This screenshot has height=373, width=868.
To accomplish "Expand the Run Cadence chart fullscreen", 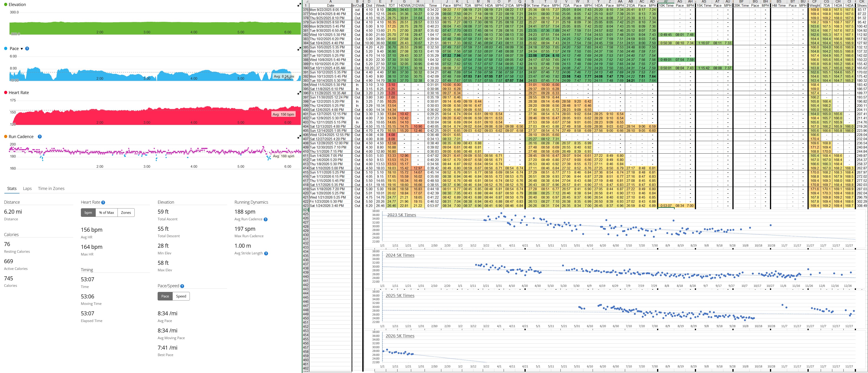I will click(299, 137).
